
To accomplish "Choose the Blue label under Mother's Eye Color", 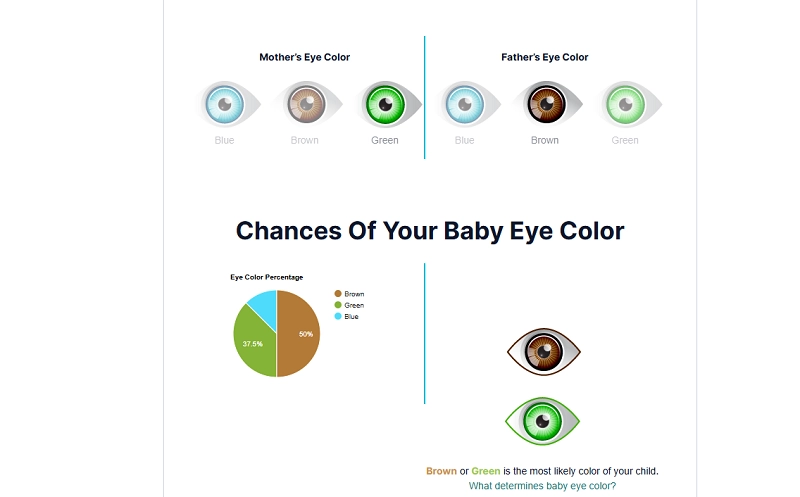I will [x=224, y=140].
